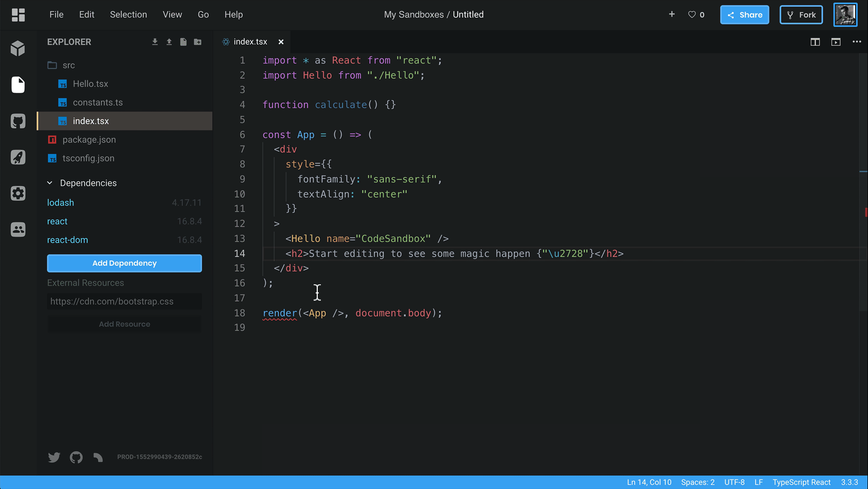Open the GitHub panel in sidebar

(x=18, y=121)
